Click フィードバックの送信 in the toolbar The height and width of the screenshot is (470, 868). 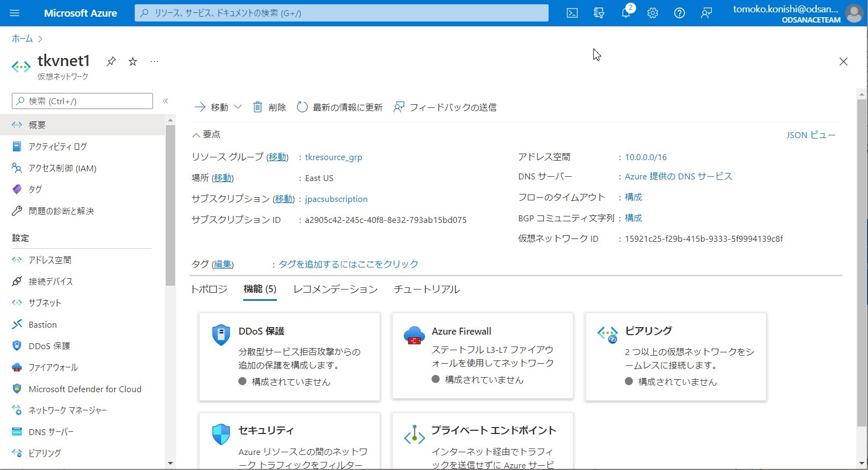click(445, 107)
